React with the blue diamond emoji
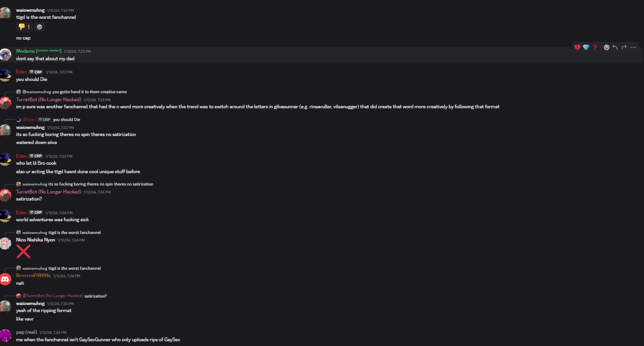644x346 pixels. point(586,48)
